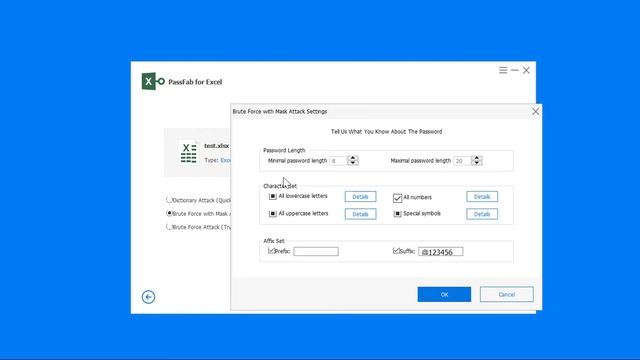640x360 pixels.
Task: Select the Brute Force Attack radio option
Action: pyautogui.click(x=169, y=227)
